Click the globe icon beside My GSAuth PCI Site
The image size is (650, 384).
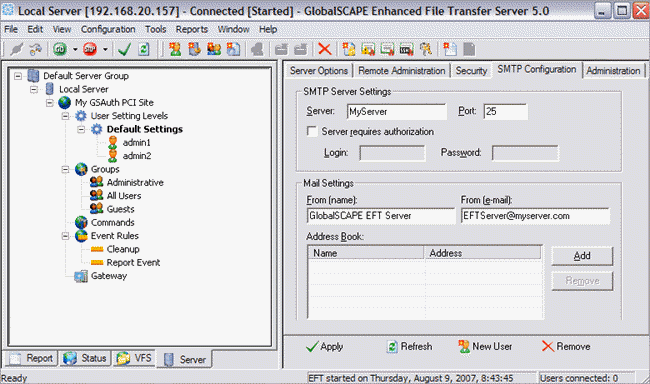click(x=65, y=102)
